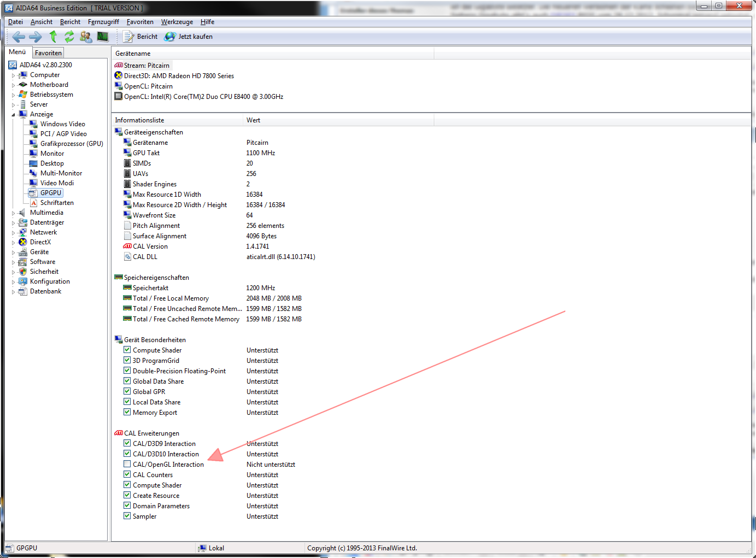Select the GPGPU tree item

point(51,193)
